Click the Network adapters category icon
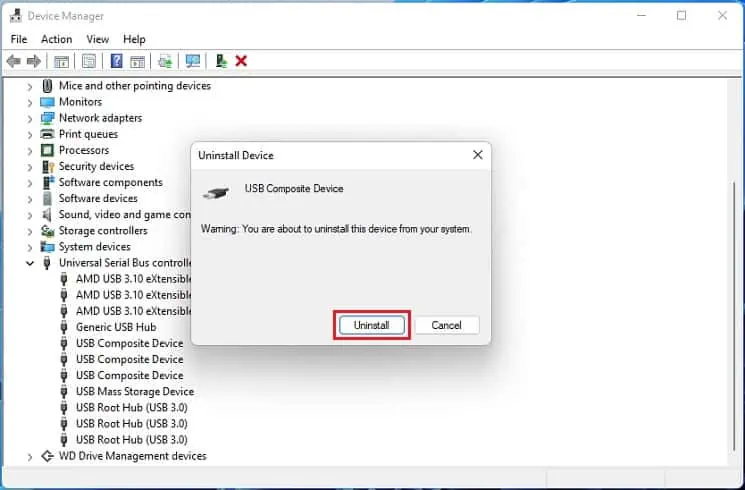Image resolution: width=745 pixels, height=490 pixels. (x=47, y=118)
